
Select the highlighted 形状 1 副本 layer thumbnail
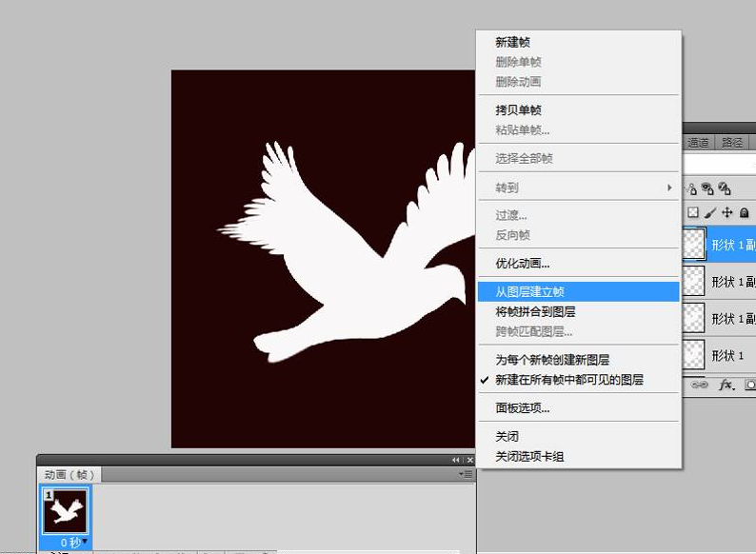(694, 245)
